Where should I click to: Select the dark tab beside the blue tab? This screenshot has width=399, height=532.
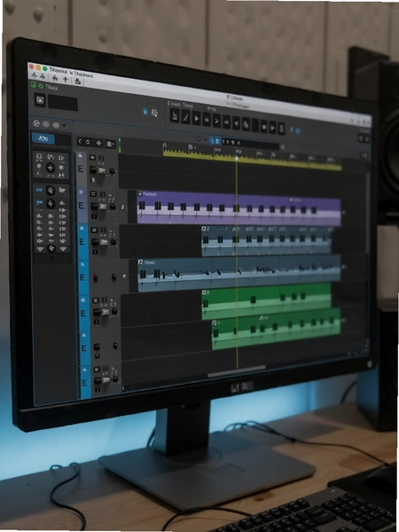(x=63, y=140)
